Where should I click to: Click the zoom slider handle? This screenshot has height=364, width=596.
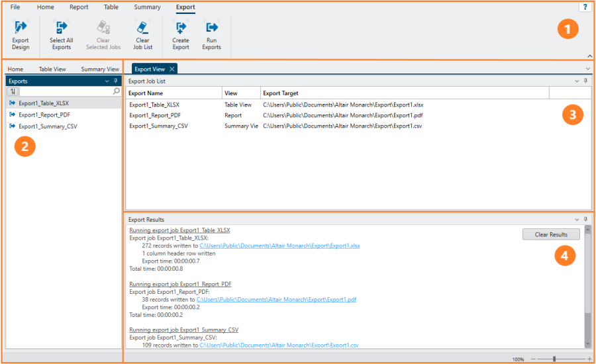554,359
